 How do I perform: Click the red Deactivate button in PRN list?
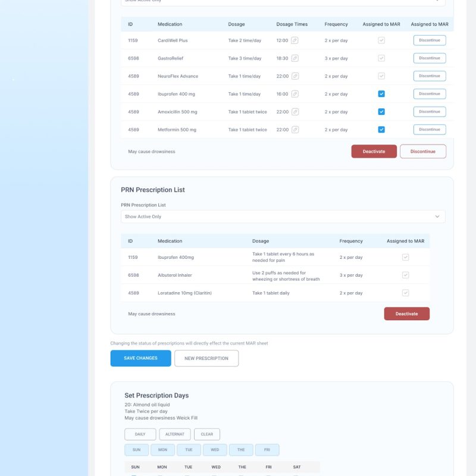(406, 314)
